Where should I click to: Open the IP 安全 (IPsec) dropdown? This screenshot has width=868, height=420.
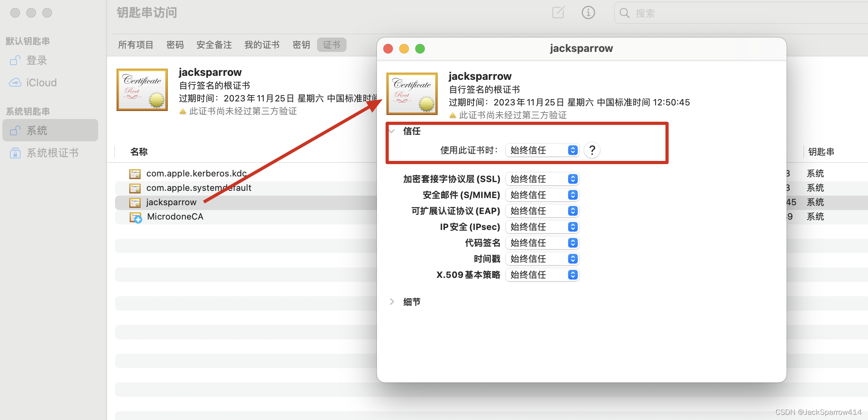[542, 227]
